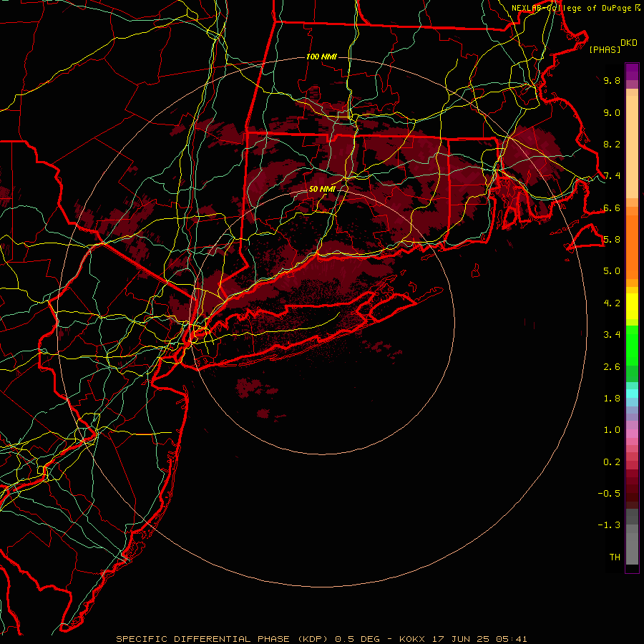Click the 9.0 scale value label
This screenshot has width=644, height=644.
[x=612, y=112]
